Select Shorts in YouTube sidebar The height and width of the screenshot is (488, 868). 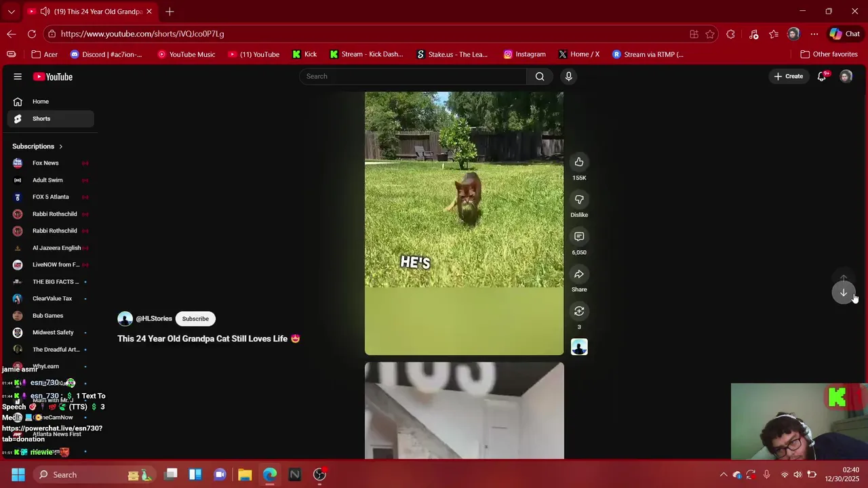51,119
